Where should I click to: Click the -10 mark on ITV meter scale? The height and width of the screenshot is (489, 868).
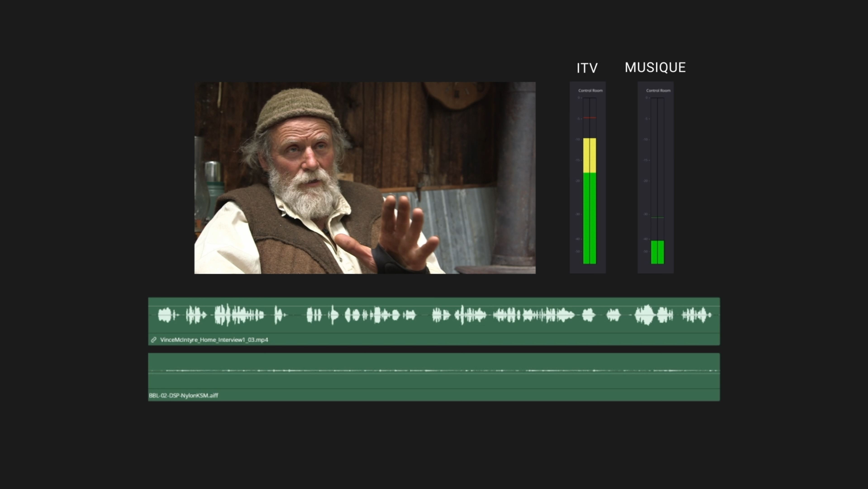(578, 139)
